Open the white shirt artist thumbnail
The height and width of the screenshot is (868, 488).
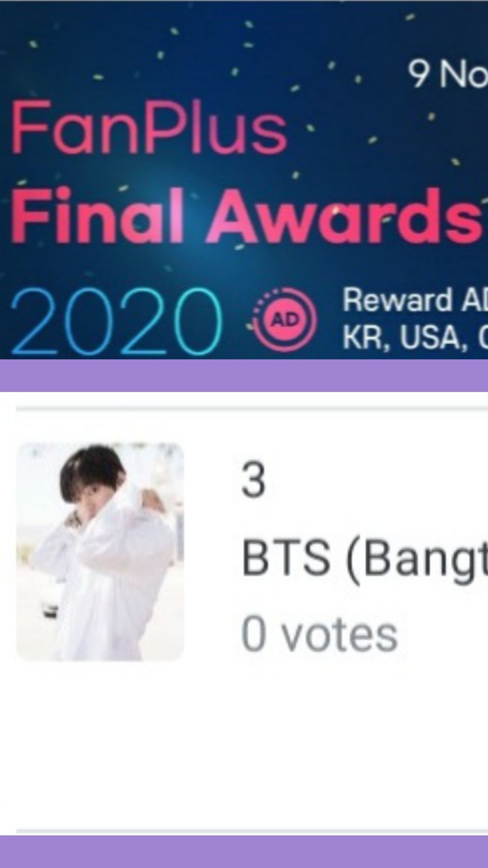pos(100,551)
